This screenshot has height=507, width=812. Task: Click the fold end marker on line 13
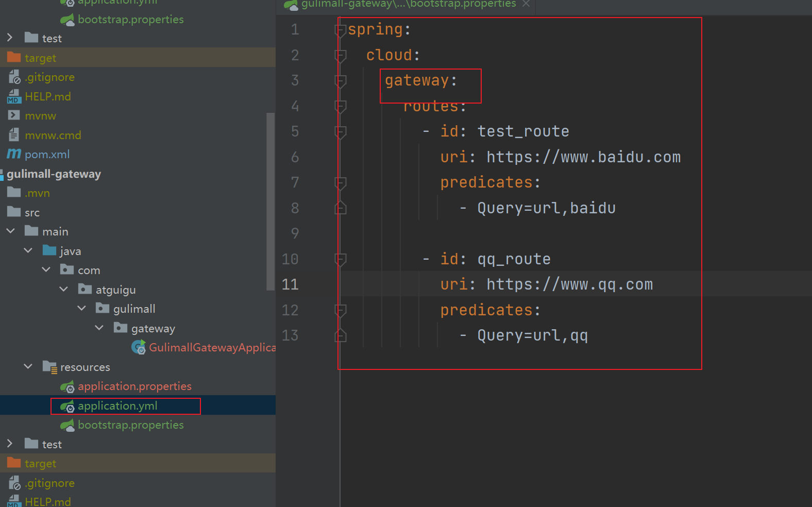[340, 335]
